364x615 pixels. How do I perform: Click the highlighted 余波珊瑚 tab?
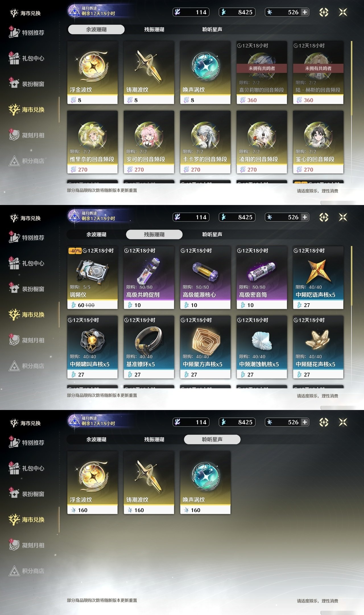point(96,29)
